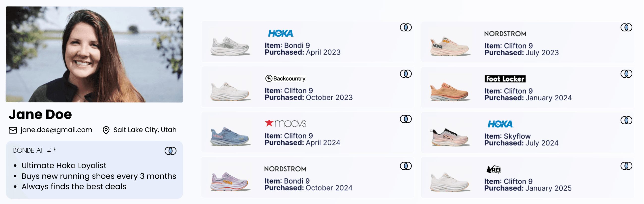This screenshot has width=644, height=204.
Task: Click the email envelope icon
Action: tap(13, 130)
